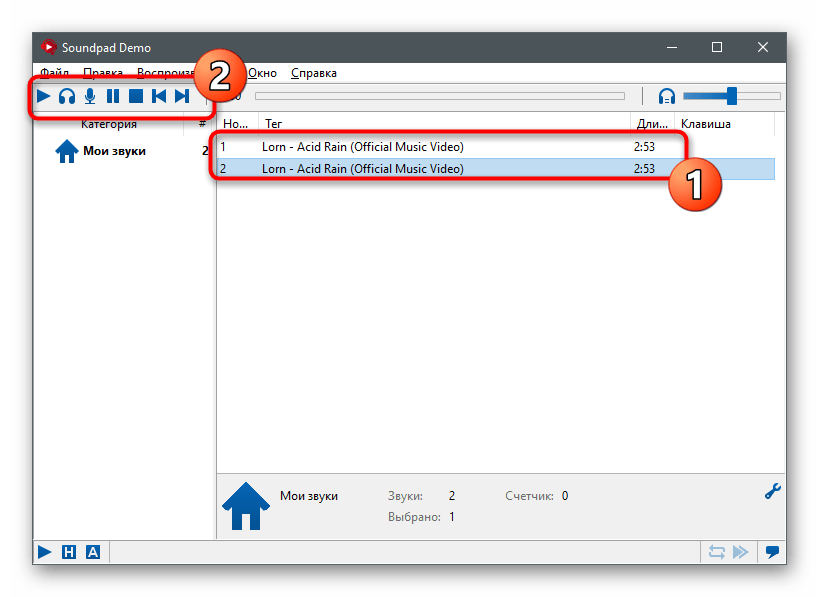The width and height of the screenshot is (819, 597).
Task: Pause the current playback
Action: (x=113, y=96)
